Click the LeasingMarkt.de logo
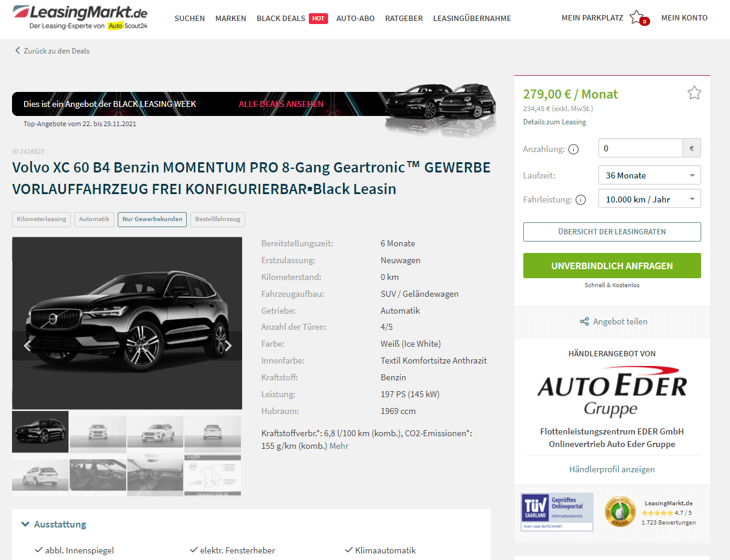730x560 pixels. pyautogui.click(x=80, y=17)
